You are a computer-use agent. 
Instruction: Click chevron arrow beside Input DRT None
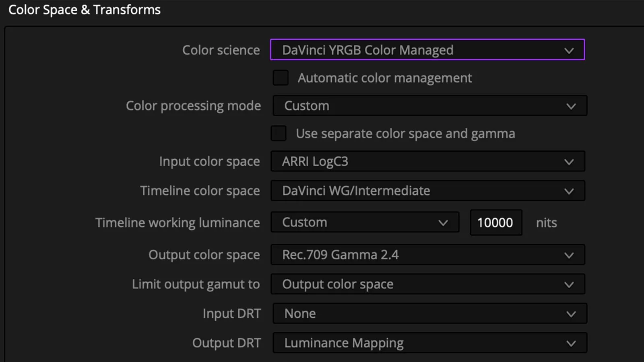[x=571, y=314]
